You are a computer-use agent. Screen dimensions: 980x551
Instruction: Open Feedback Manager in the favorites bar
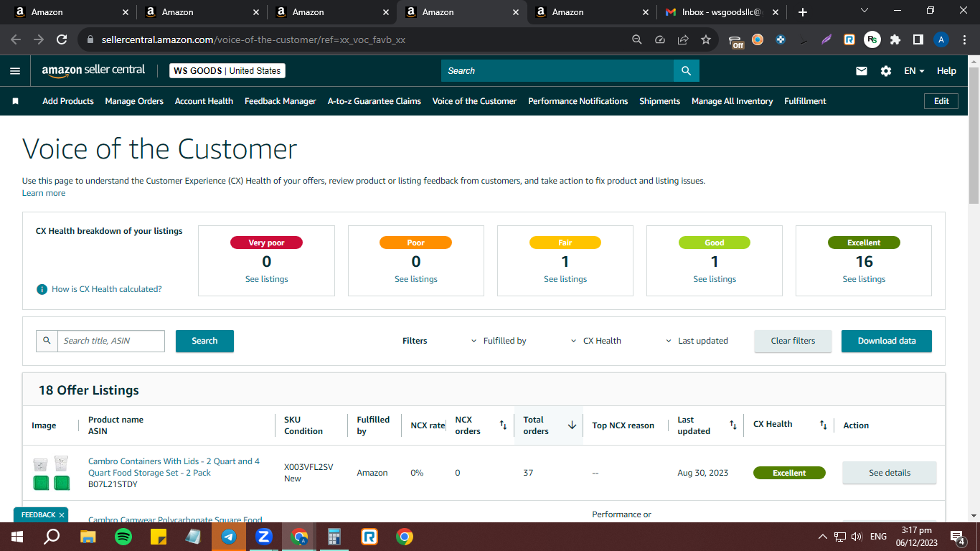tap(281, 101)
